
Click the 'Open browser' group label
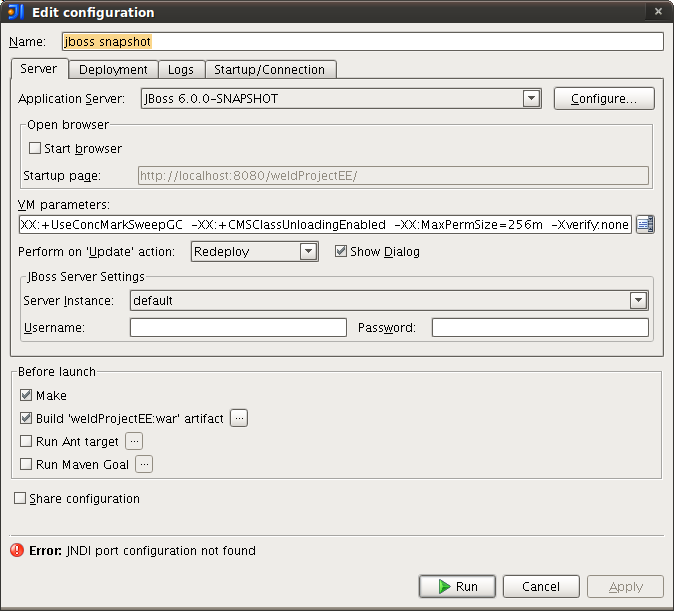(68, 125)
